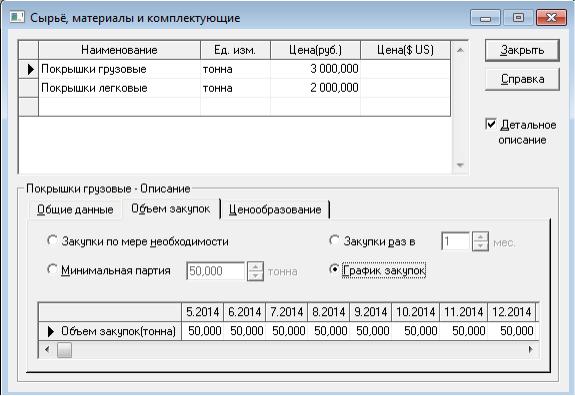The height and width of the screenshot is (396, 575).
Task: Click the empty third row name cell
Action: (120, 107)
